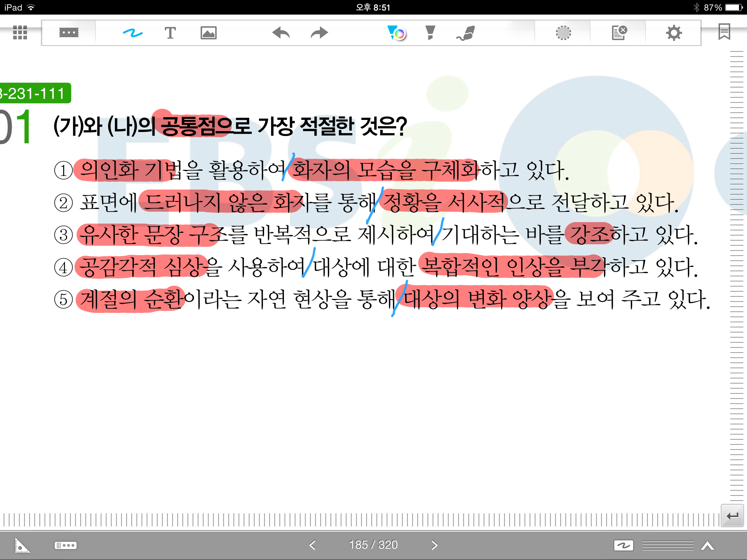Tap the battery percentage indicator

(713, 7)
